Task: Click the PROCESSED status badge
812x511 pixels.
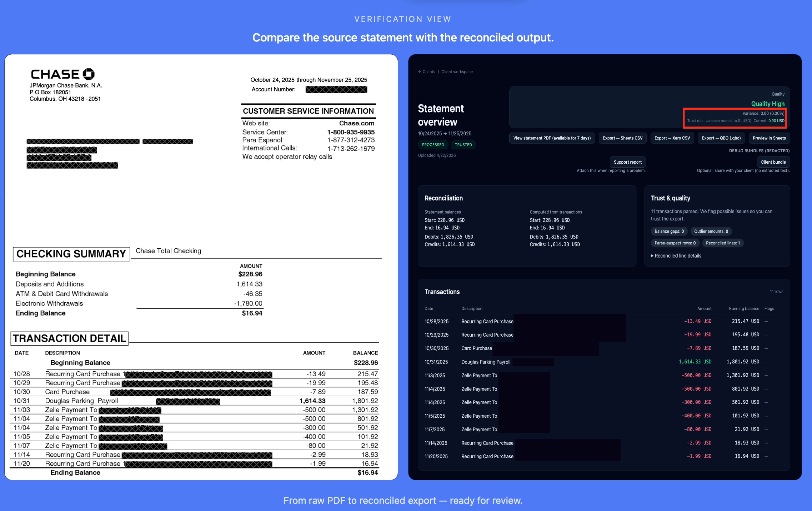Action: (433, 145)
